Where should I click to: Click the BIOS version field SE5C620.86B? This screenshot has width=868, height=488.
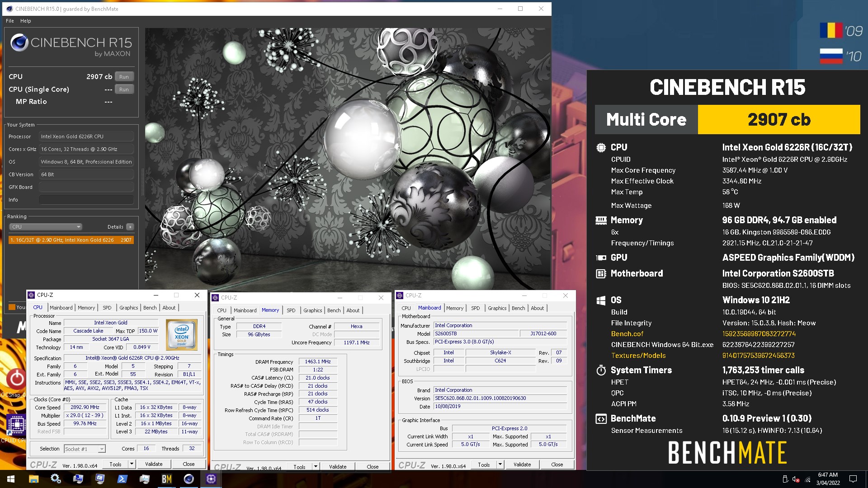pyautogui.click(x=500, y=398)
